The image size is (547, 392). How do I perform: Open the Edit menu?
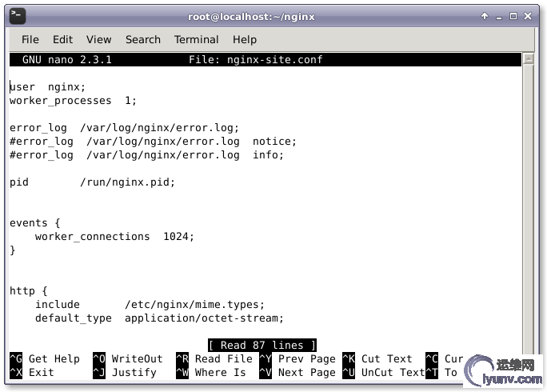tap(63, 39)
